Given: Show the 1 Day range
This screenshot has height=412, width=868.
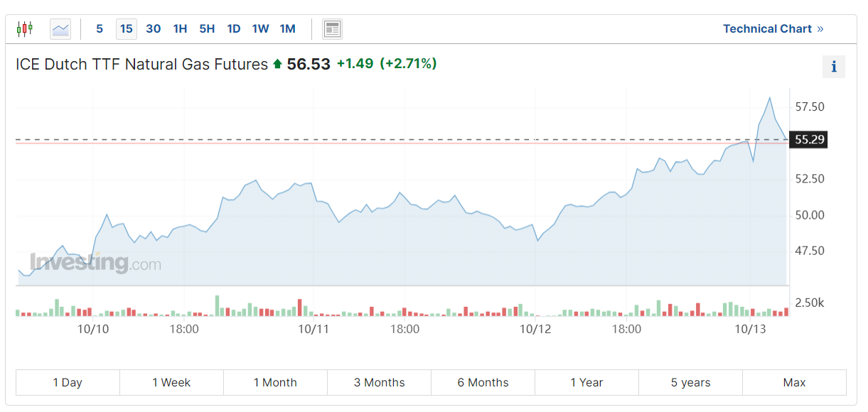Looking at the screenshot, I should pyautogui.click(x=68, y=382).
